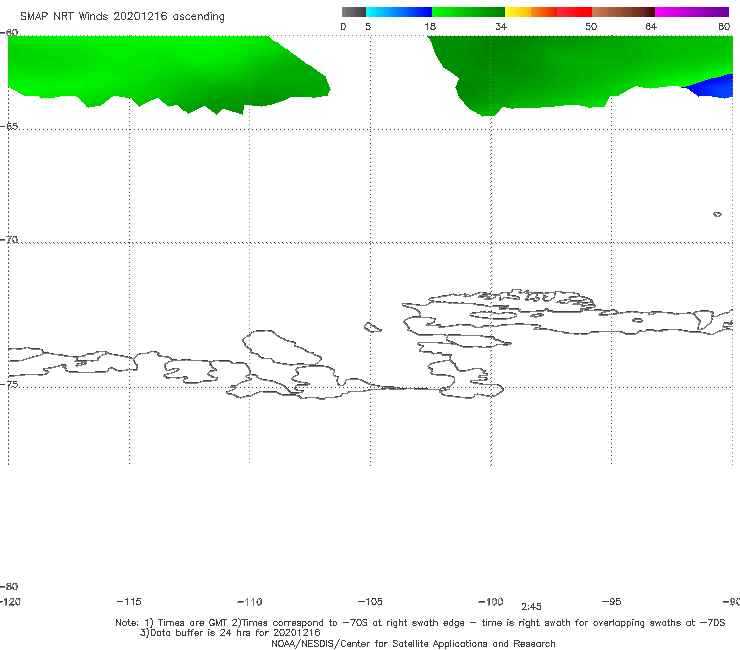
Task: Click the '5' color scale label
Action: [368, 26]
